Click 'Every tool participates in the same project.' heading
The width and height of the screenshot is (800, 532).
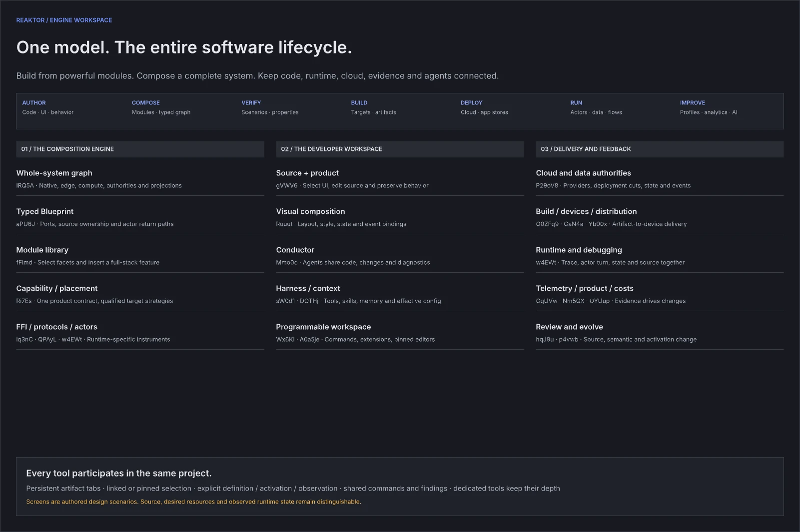click(119, 473)
